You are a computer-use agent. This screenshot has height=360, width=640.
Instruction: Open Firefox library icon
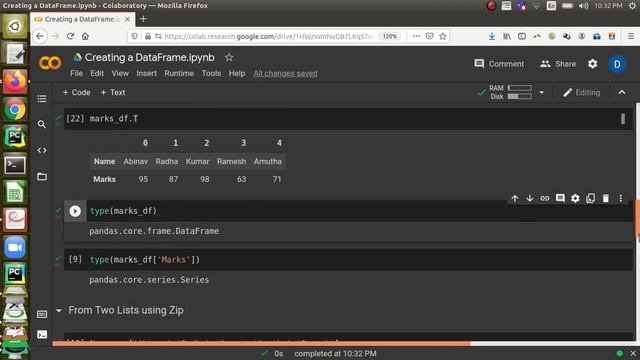(507, 36)
